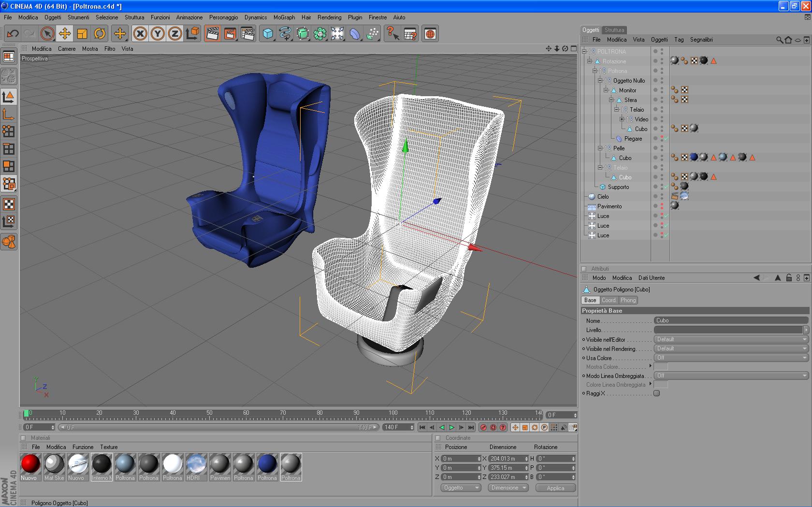The height and width of the screenshot is (507, 812).
Task: Open the MoGraph menu
Action: pyautogui.click(x=284, y=17)
